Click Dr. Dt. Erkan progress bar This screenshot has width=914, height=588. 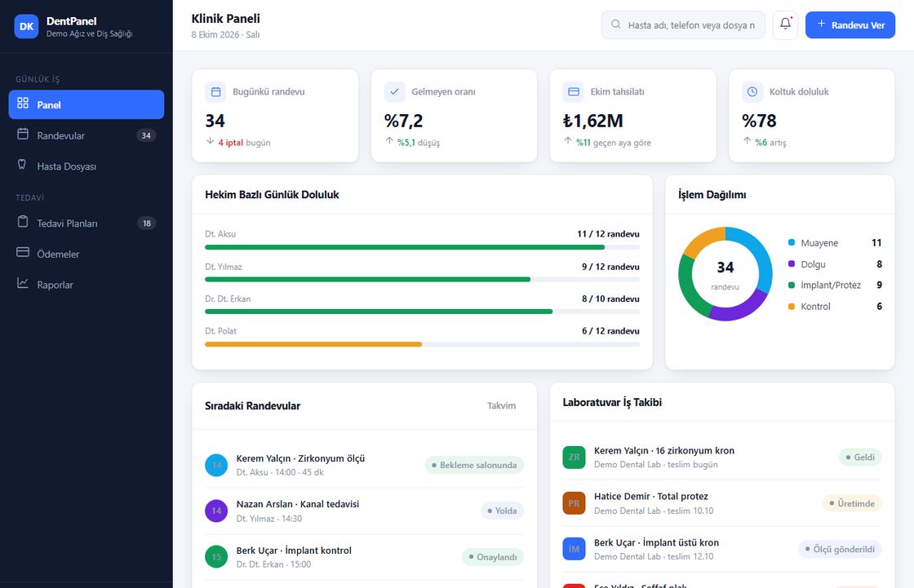(422, 312)
